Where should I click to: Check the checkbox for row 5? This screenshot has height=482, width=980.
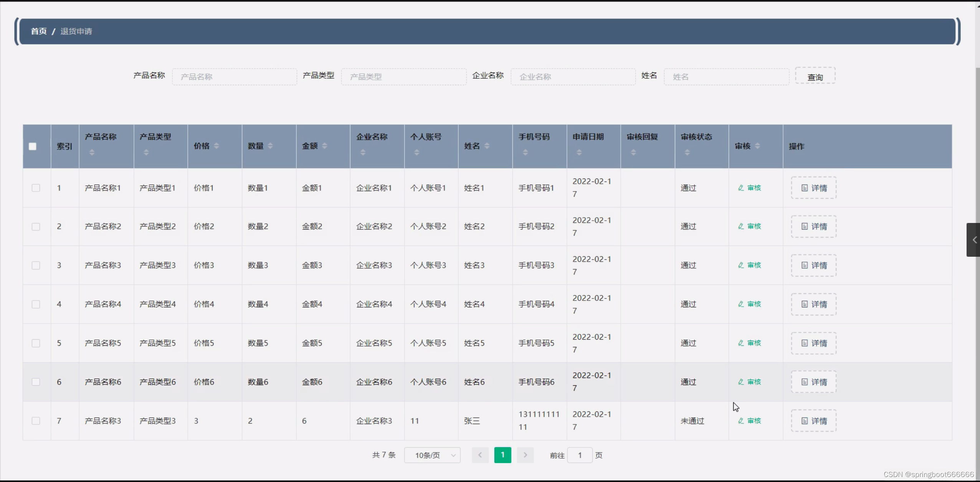click(x=36, y=343)
